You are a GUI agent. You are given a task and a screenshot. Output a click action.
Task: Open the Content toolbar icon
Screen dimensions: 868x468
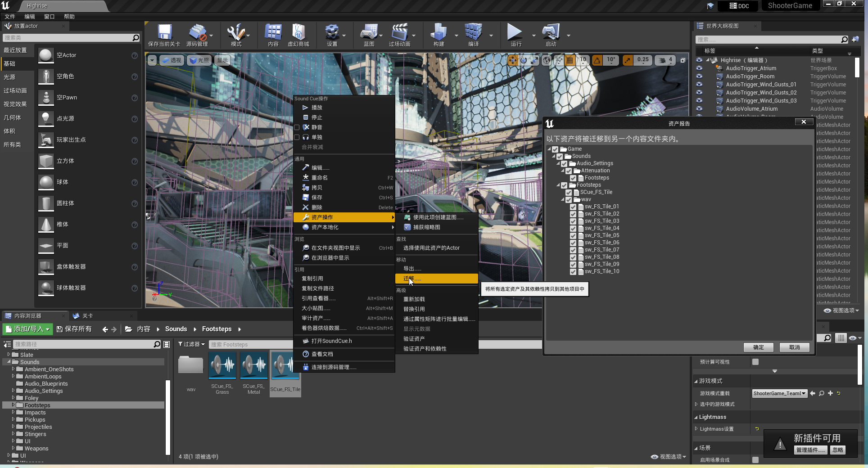[x=273, y=32]
